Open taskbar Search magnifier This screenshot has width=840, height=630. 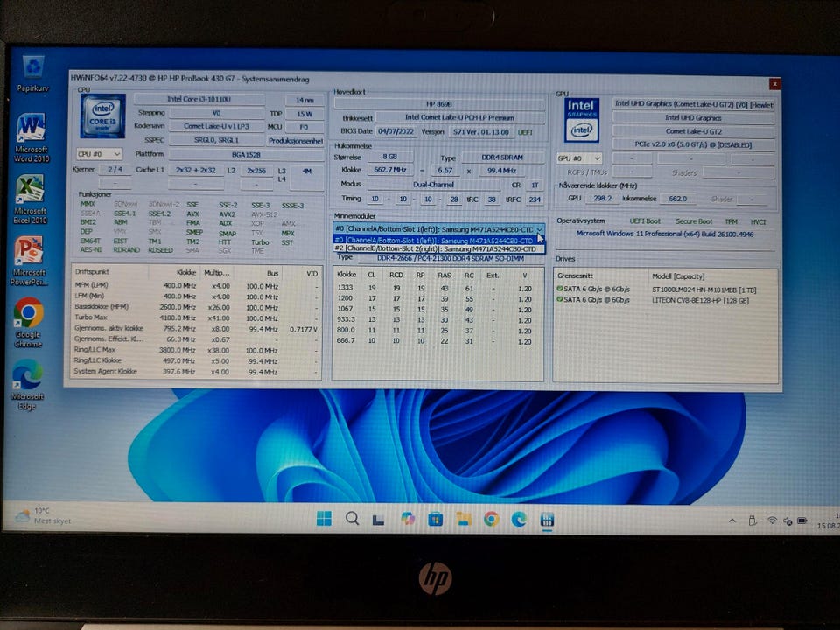tap(352, 519)
